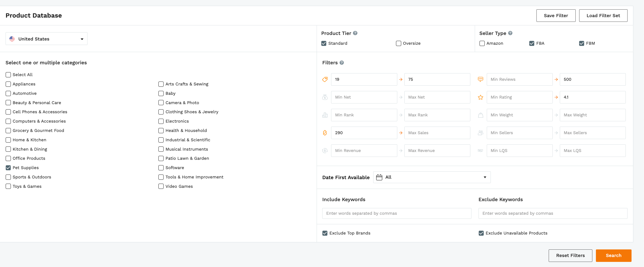644x267 pixels.
Task: Click the Reset Filters button
Action: (x=570, y=255)
